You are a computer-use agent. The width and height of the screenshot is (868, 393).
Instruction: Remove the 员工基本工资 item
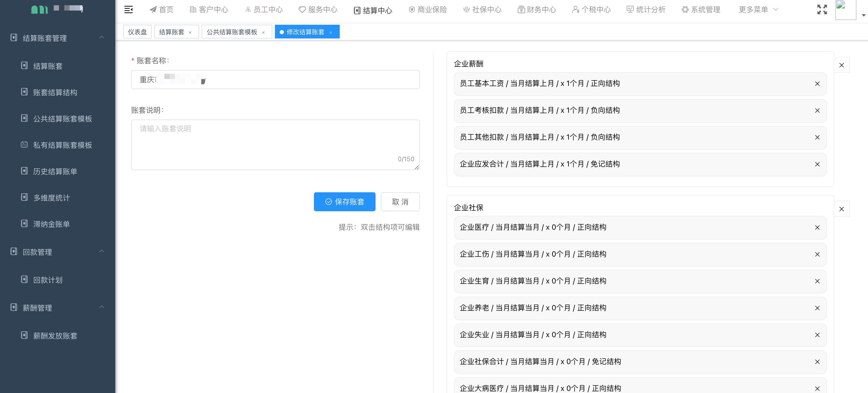(817, 83)
